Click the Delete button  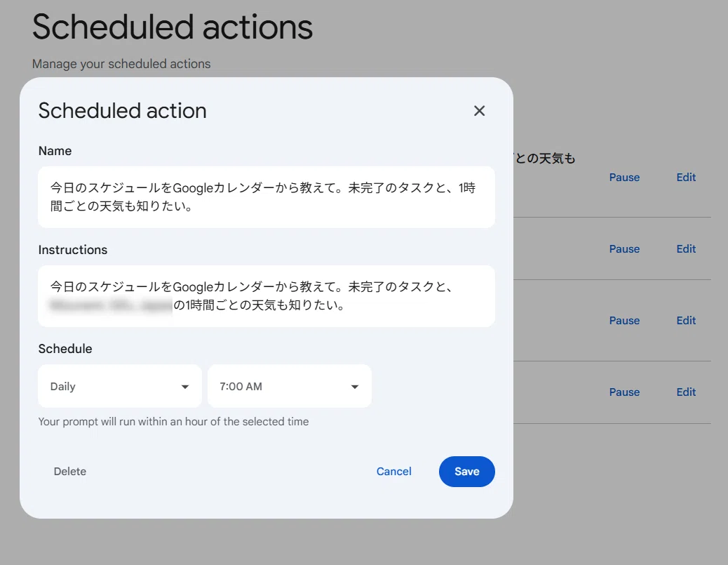point(70,471)
